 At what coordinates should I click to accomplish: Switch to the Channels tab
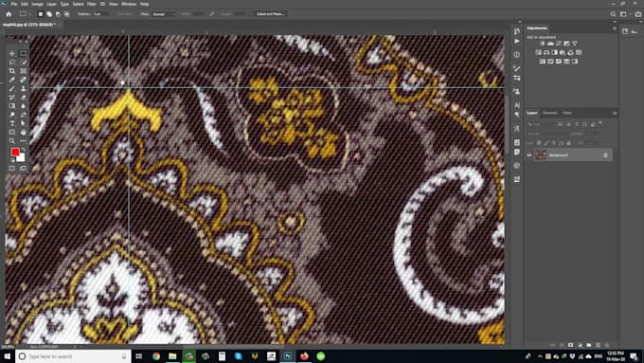point(549,113)
